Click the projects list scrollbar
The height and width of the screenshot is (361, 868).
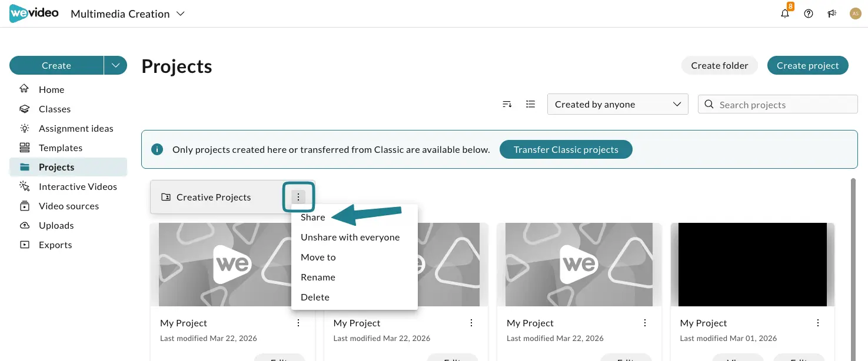click(x=853, y=269)
